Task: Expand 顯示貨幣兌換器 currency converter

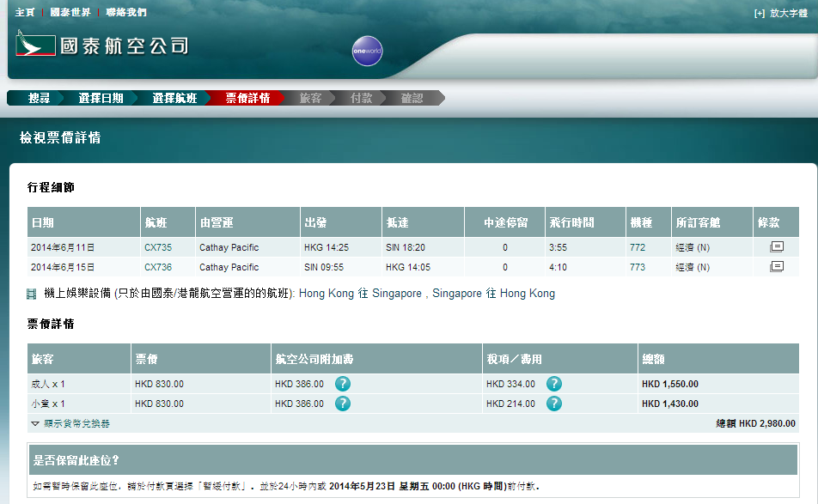Action: pyautogui.click(x=70, y=423)
